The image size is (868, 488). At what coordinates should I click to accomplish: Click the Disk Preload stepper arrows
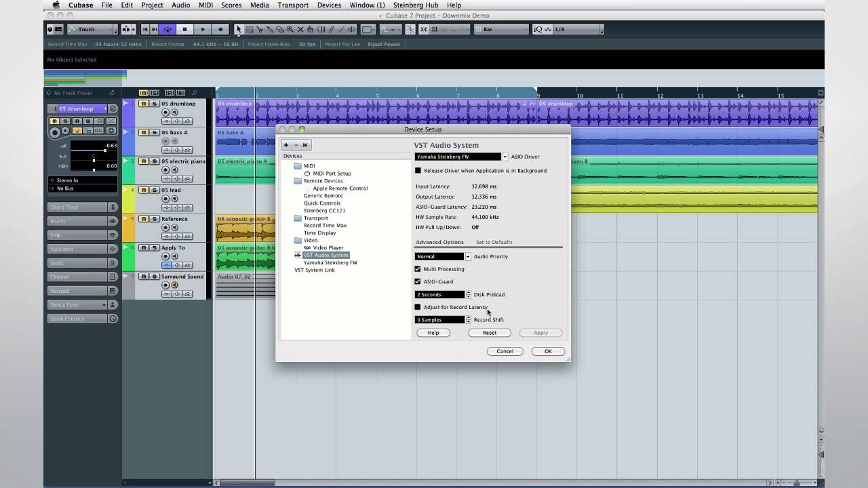468,295
